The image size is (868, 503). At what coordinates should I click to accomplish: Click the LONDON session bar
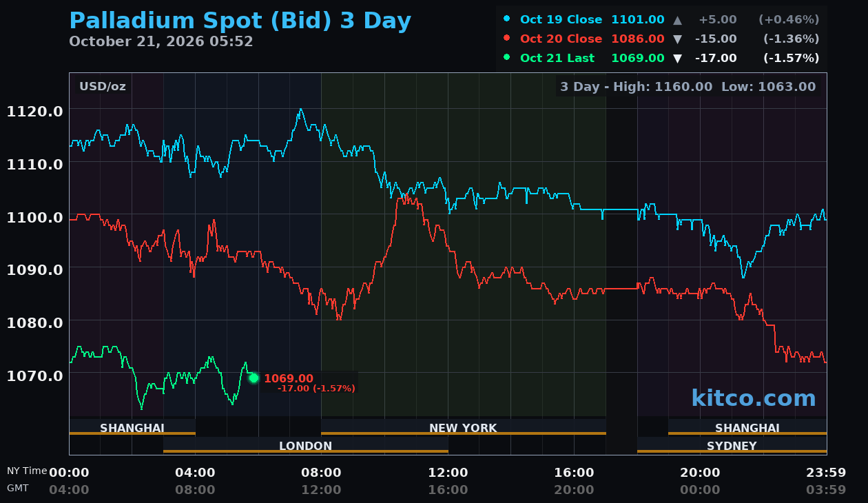[306, 446]
